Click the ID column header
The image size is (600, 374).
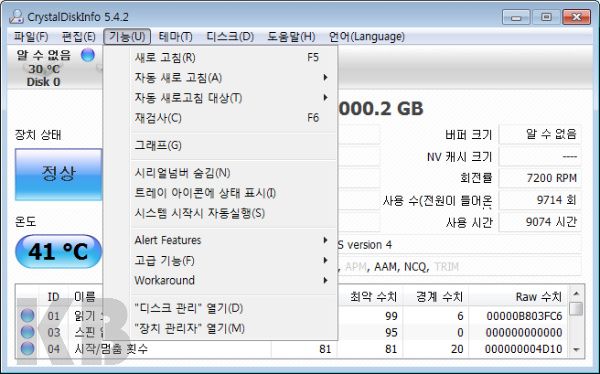pos(54,297)
